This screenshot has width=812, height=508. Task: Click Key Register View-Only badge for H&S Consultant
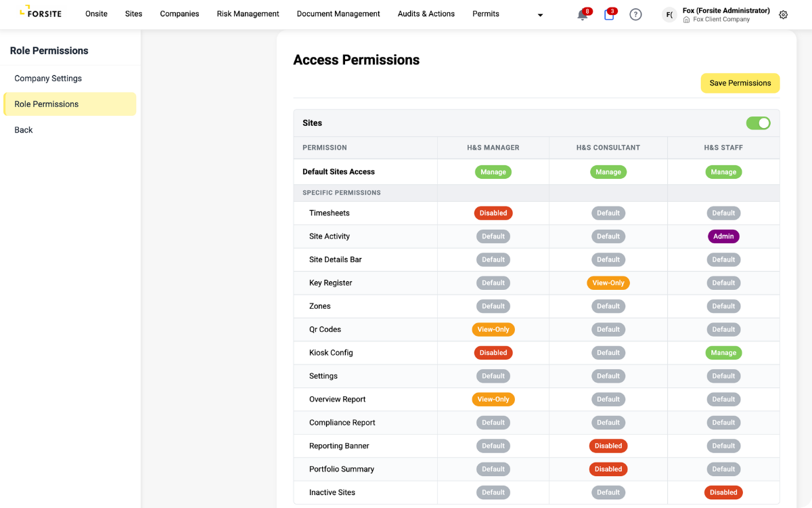pyautogui.click(x=608, y=283)
